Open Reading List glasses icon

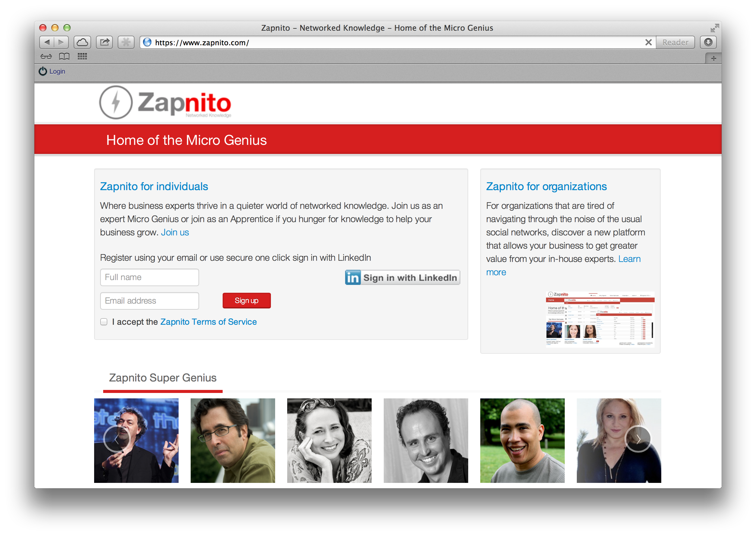click(x=46, y=57)
